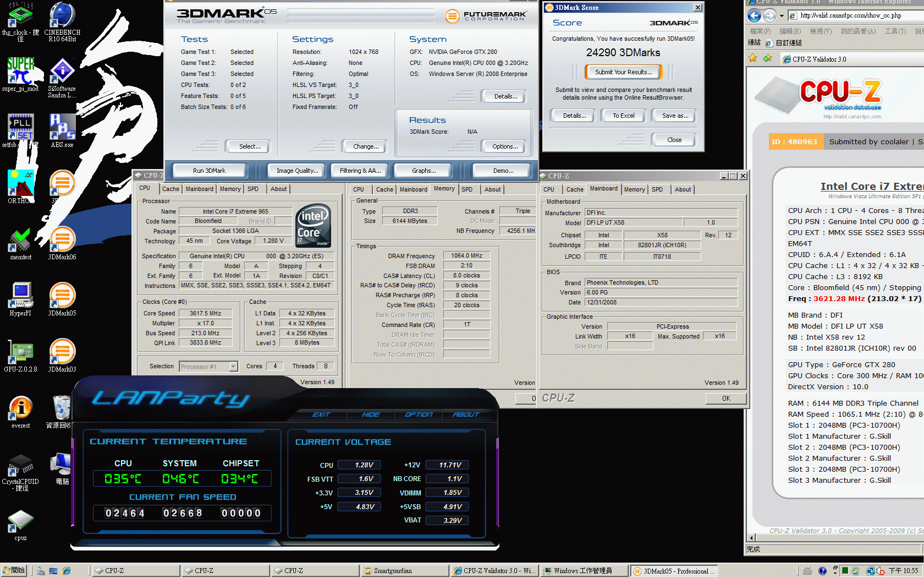Click Image Quality button in 3DMark05
924x578 pixels.
pyautogui.click(x=297, y=171)
